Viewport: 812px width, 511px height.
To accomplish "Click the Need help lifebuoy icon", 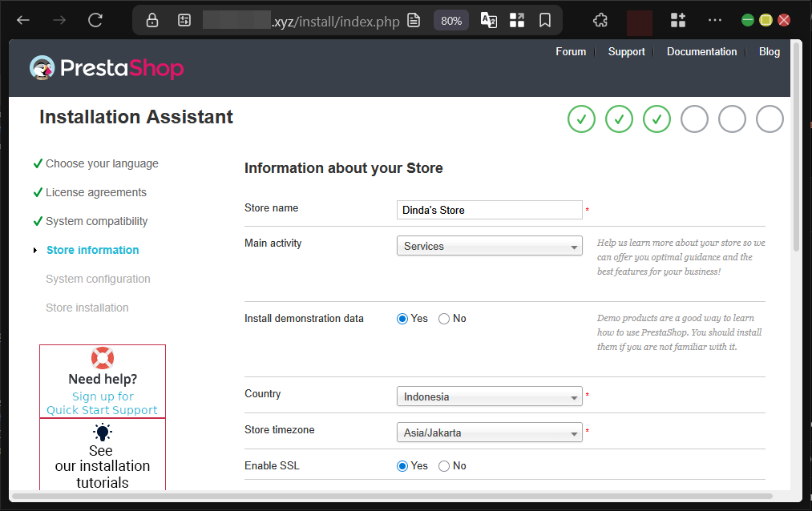I will [102, 357].
